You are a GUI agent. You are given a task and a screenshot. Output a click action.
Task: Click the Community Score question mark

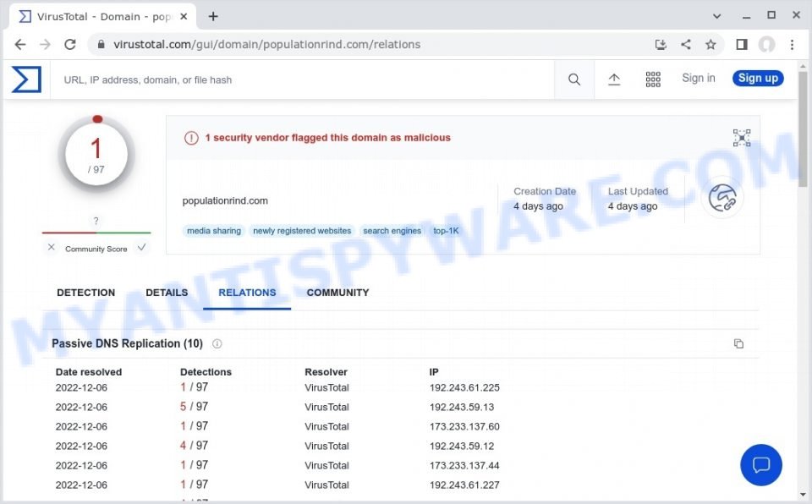point(96,222)
